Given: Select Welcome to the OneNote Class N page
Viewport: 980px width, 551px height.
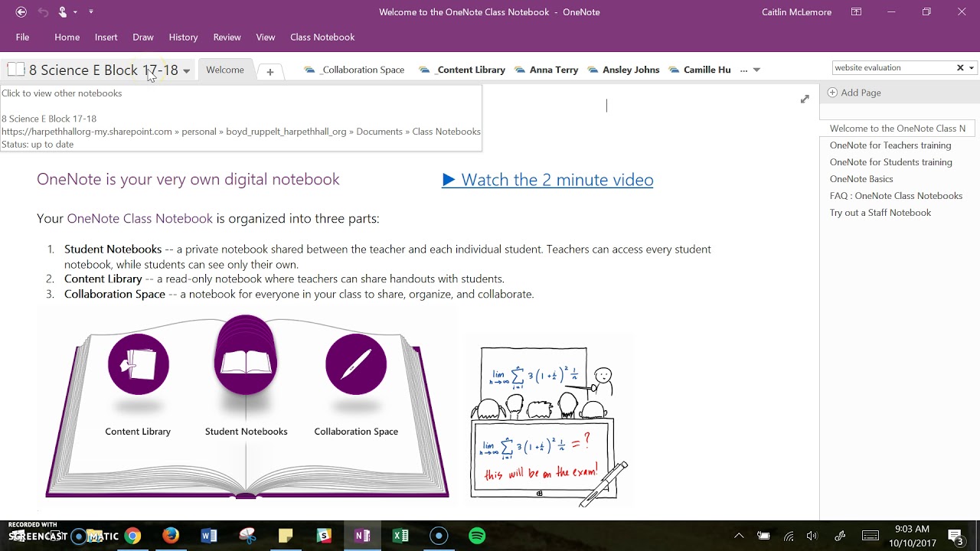Looking at the screenshot, I should point(897,129).
